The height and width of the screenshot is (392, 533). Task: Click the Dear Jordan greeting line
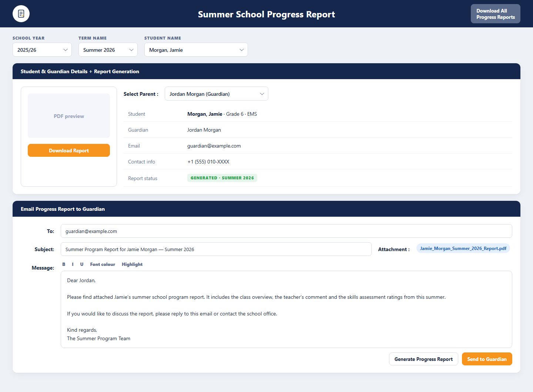click(x=81, y=280)
